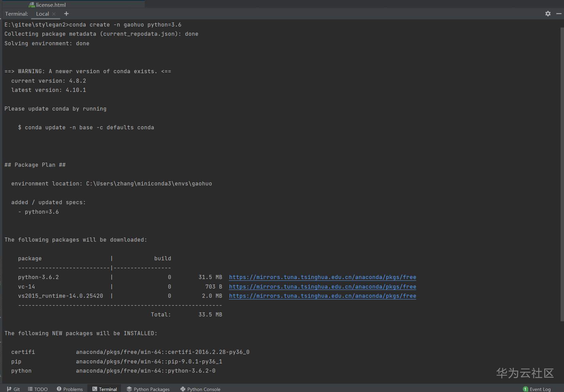Open the TODO tool window

pos(38,389)
